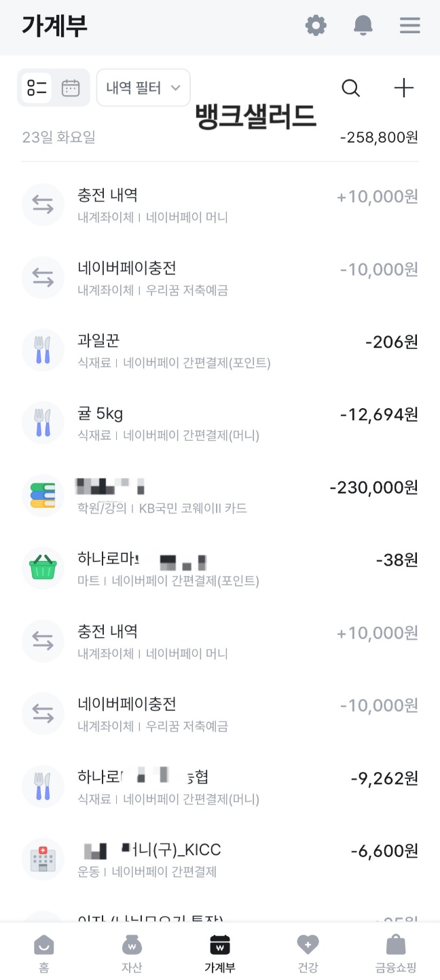
Task: Tap the search magnifier icon
Action: (351, 88)
